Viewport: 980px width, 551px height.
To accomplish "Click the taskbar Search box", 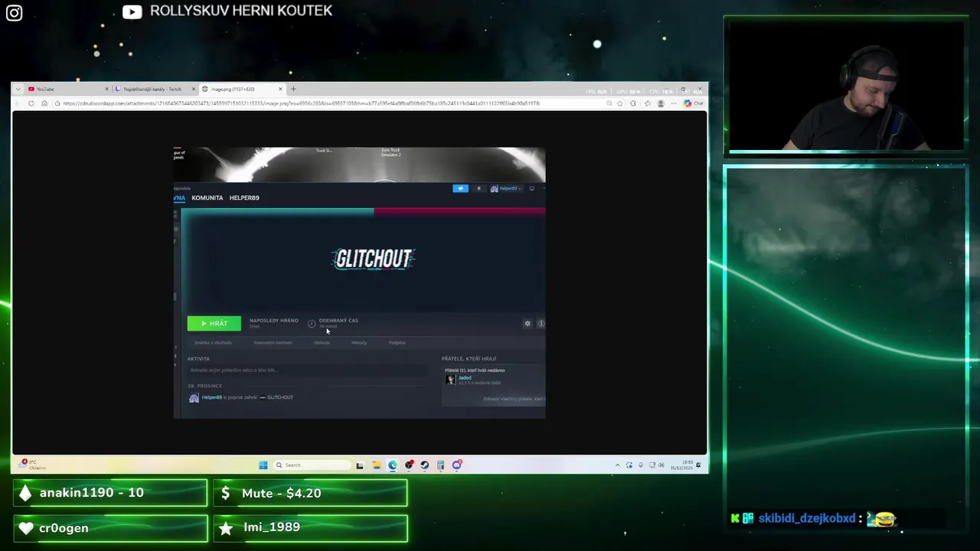I will [x=312, y=465].
